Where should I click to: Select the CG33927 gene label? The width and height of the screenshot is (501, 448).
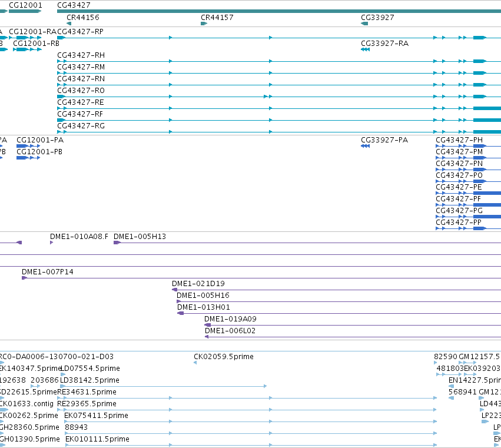[377, 17]
